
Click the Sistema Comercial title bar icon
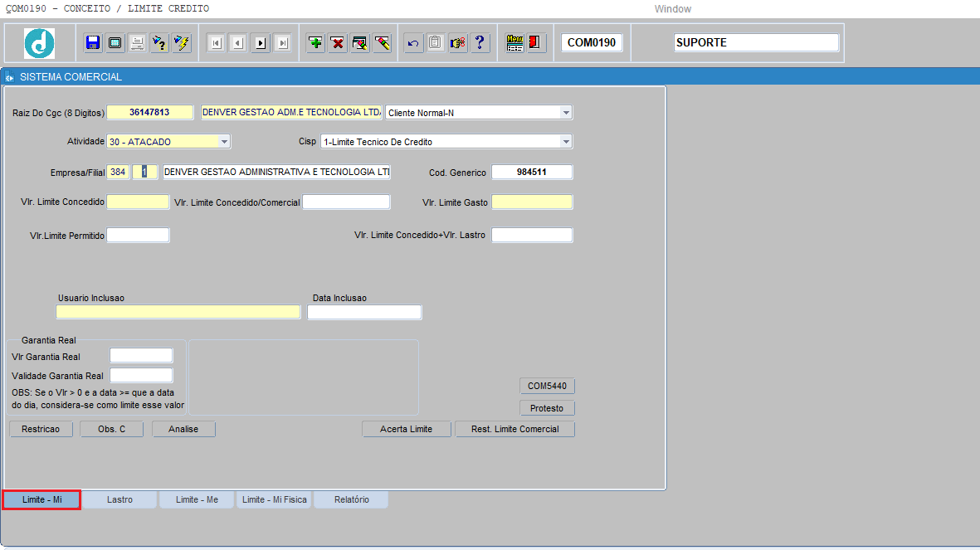coord(9,77)
